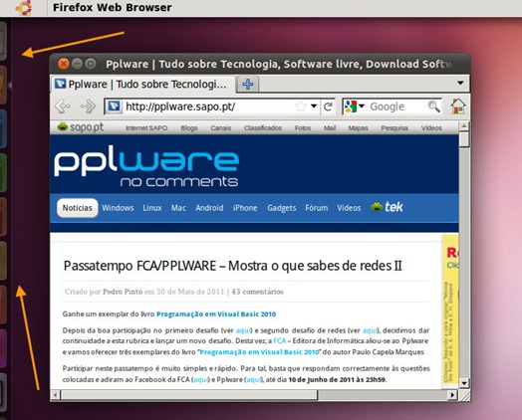Open the Linux section
Image resolution: width=522 pixels, height=420 pixels.
click(152, 208)
